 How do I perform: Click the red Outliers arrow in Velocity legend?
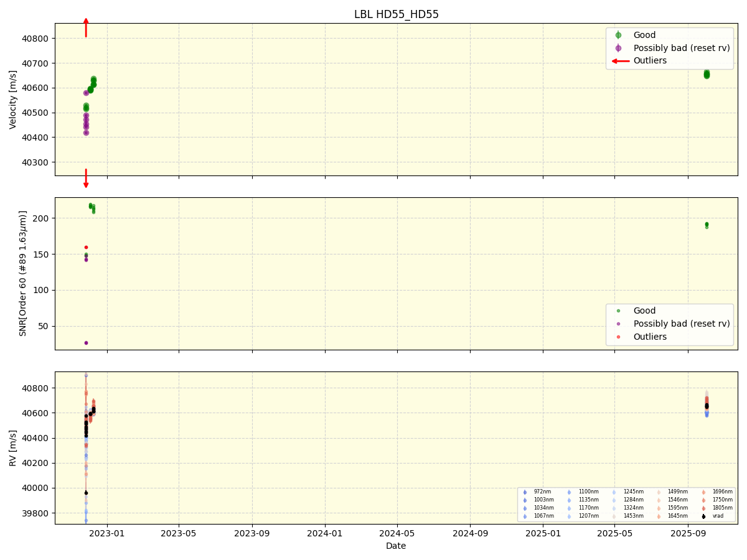(x=620, y=61)
